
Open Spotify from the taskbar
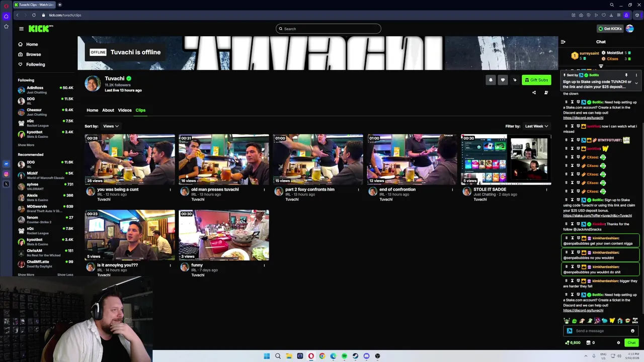click(344, 356)
